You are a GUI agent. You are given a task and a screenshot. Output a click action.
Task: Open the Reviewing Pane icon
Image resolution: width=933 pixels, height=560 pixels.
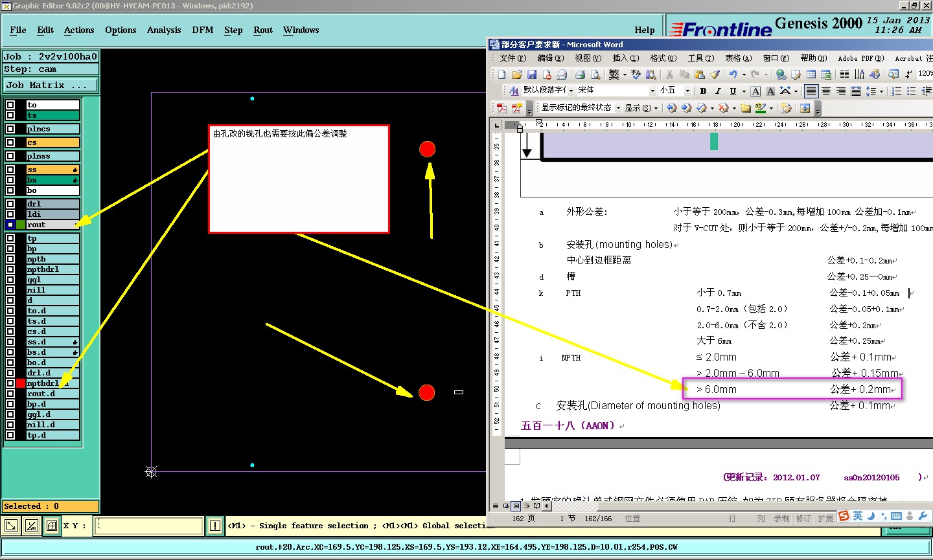point(805,107)
